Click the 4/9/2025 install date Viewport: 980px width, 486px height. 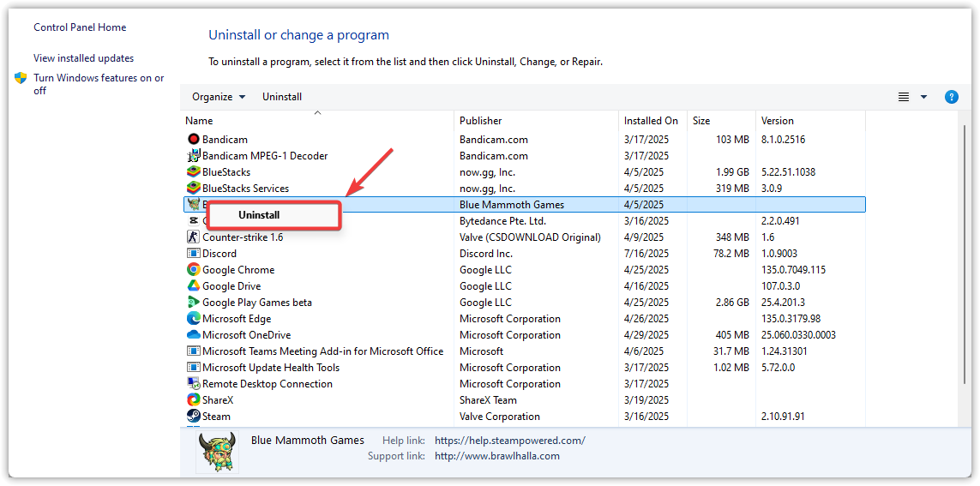click(644, 237)
